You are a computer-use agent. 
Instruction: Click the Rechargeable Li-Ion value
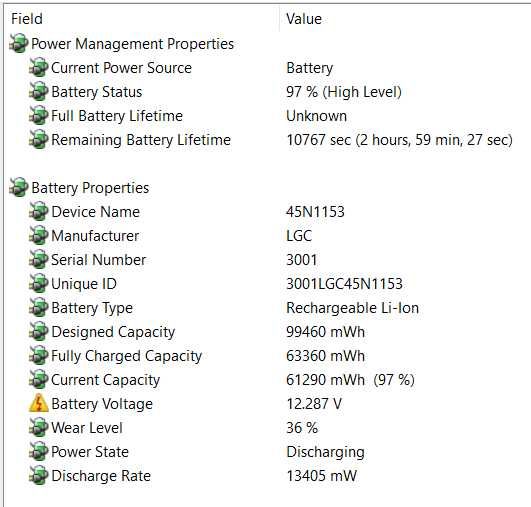pyautogui.click(x=353, y=308)
